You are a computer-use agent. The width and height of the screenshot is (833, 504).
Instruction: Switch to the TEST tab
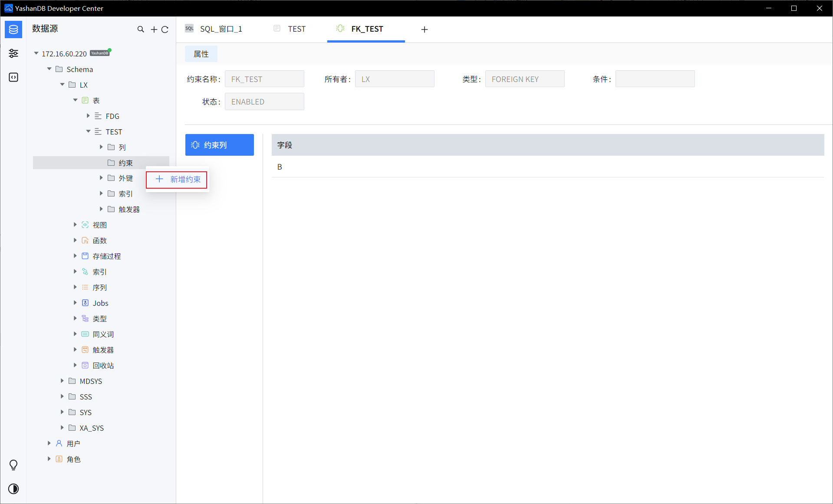[x=296, y=29]
